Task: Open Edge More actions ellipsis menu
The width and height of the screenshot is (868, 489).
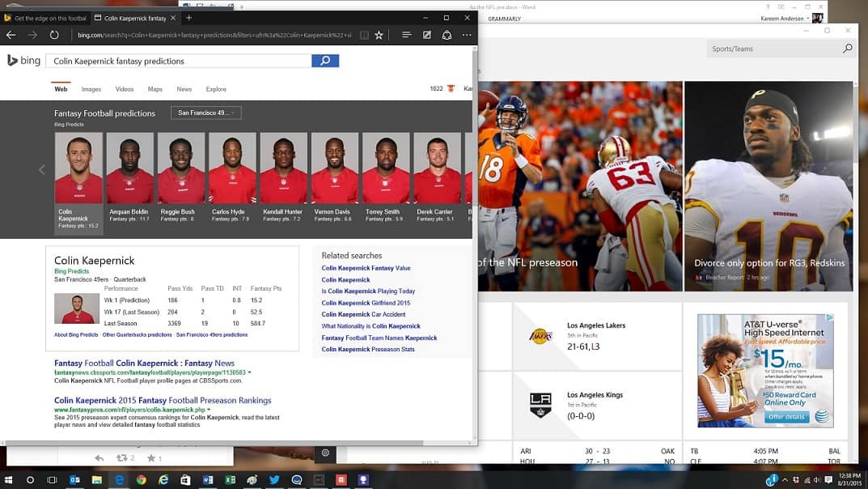Action: coord(467,35)
